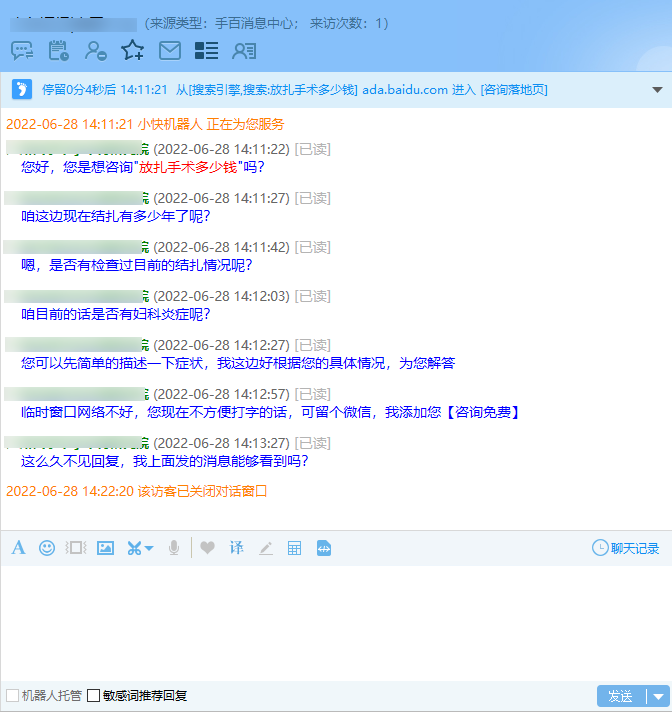Image resolution: width=672 pixels, height=712 pixels.
Task: Enable the 机器人托管 checkbox
Action: click(x=13, y=696)
